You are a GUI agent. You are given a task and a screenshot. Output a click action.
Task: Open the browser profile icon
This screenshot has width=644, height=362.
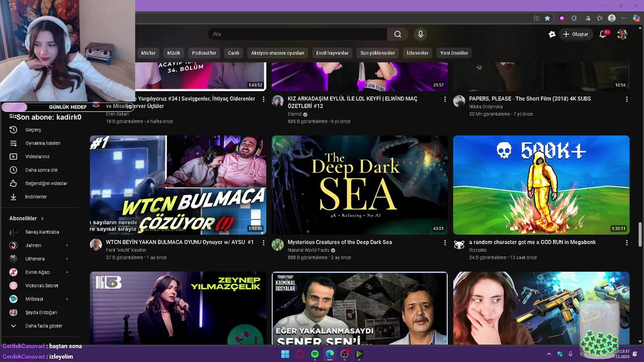click(x=612, y=18)
